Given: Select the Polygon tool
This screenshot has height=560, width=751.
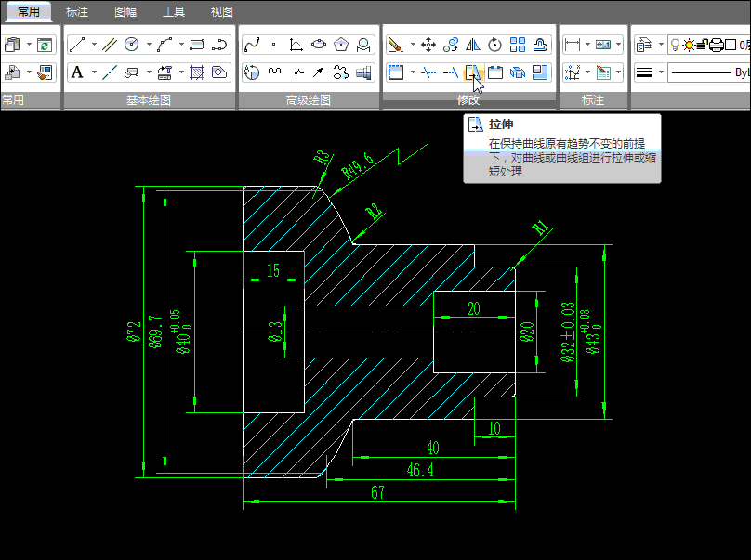Looking at the screenshot, I should [341, 45].
